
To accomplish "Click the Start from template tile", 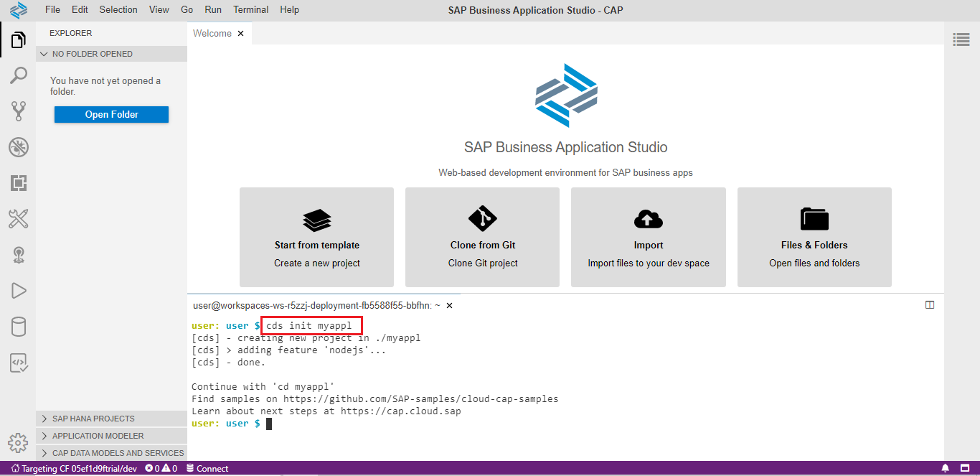I will pos(316,237).
